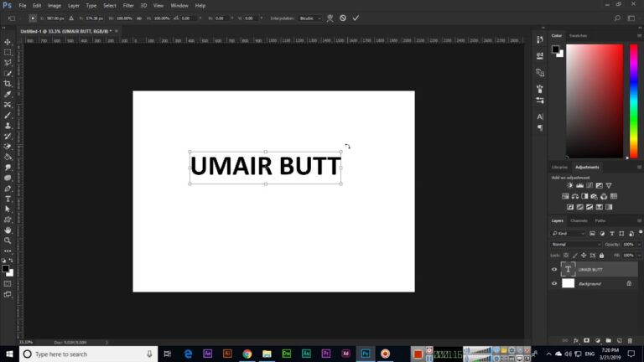644x362 pixels.
Task: Select the Move tool
Action: [x=8, y=42]
